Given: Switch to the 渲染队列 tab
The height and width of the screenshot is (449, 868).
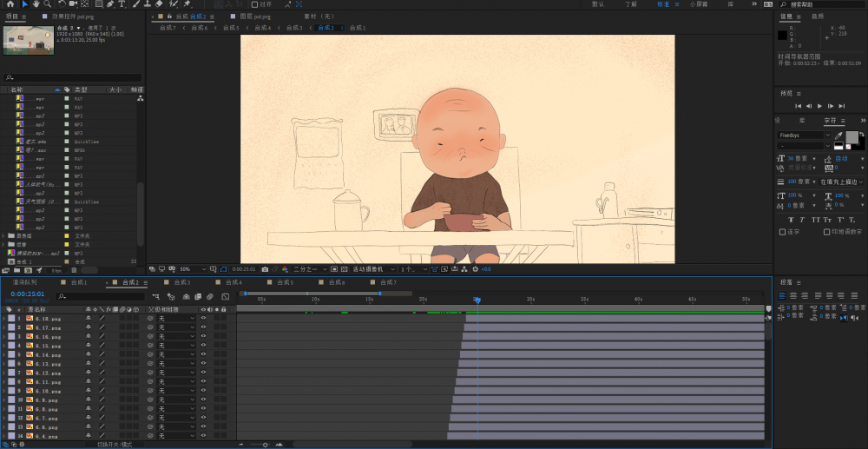Looking at the screenshot, I should [24, 282].
